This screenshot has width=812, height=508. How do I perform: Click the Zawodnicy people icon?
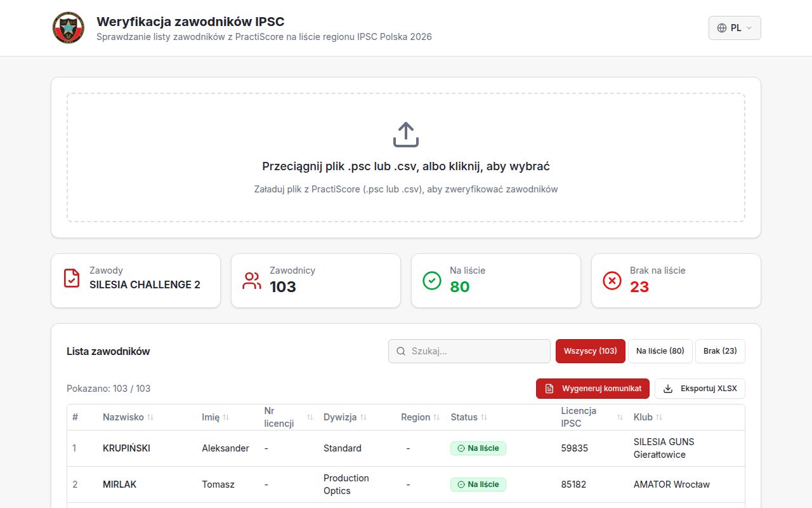pos(252,281)
